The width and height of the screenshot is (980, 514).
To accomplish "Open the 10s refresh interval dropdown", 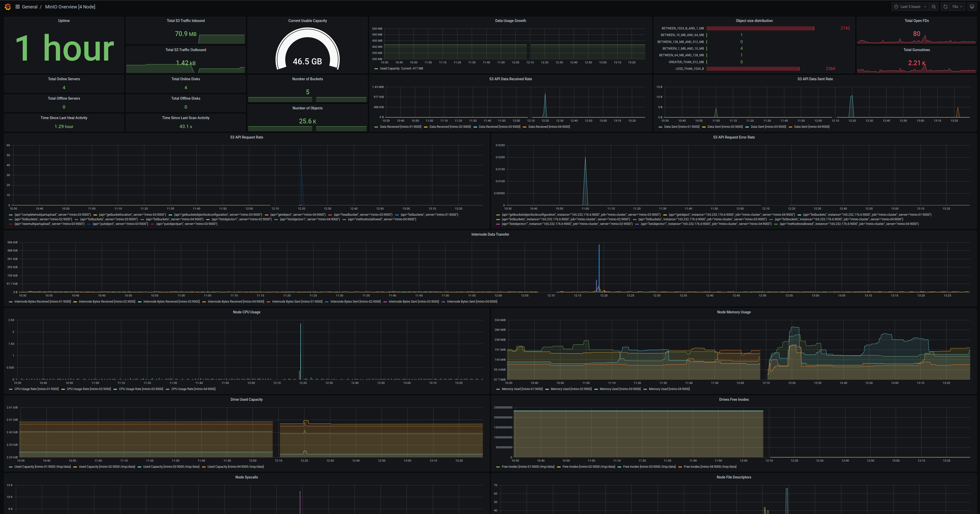I will point(957,6).
